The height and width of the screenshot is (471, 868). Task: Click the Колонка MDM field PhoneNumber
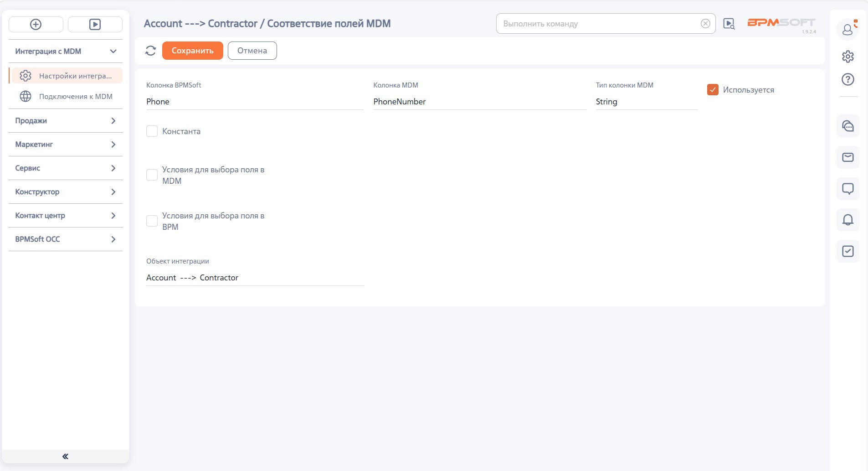pos(479,102)
